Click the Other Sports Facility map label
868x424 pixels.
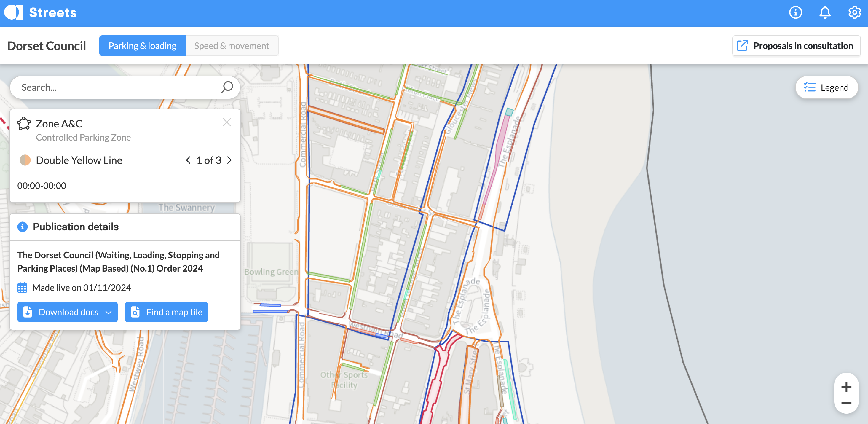344,380
